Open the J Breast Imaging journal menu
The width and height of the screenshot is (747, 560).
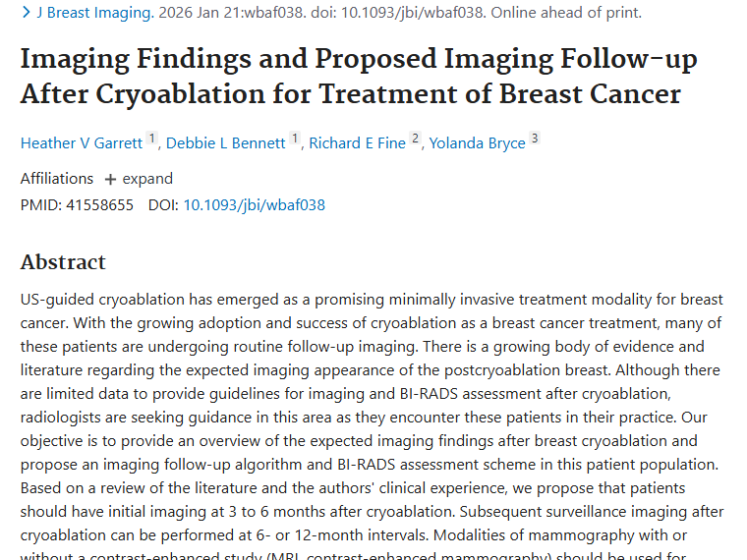92,13
